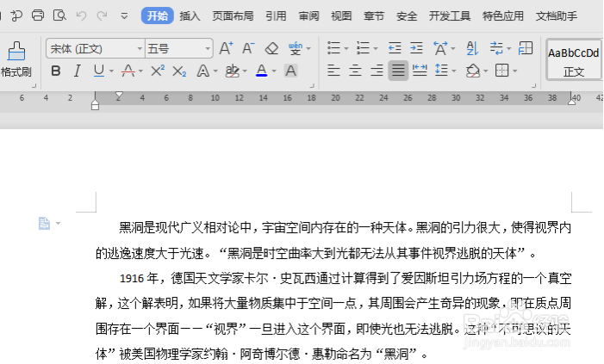Open the 审阅 (Review) tab
604x364 pixels.
click(x=308, y=16)
